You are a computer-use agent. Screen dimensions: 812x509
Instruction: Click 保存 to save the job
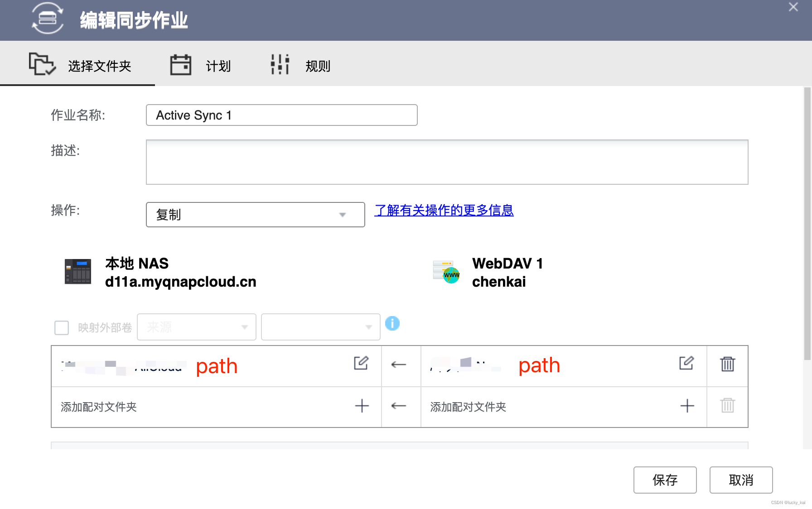665,480
